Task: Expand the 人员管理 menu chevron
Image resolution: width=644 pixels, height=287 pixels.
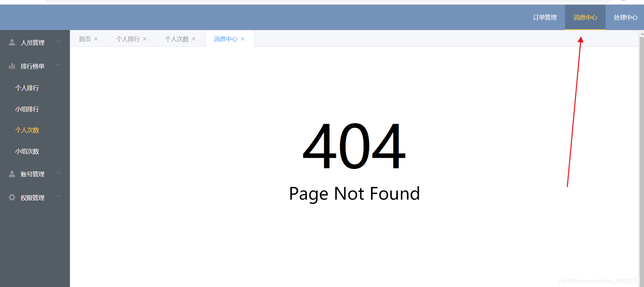Action: tap(59, 42)
